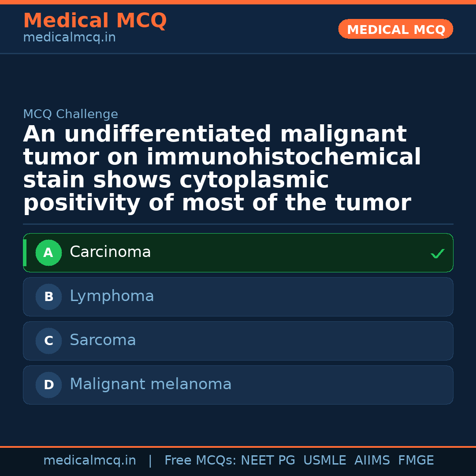Open the footer medicalmcq.in link
This screenshot has width=476, height=476.
pos(89,461)
